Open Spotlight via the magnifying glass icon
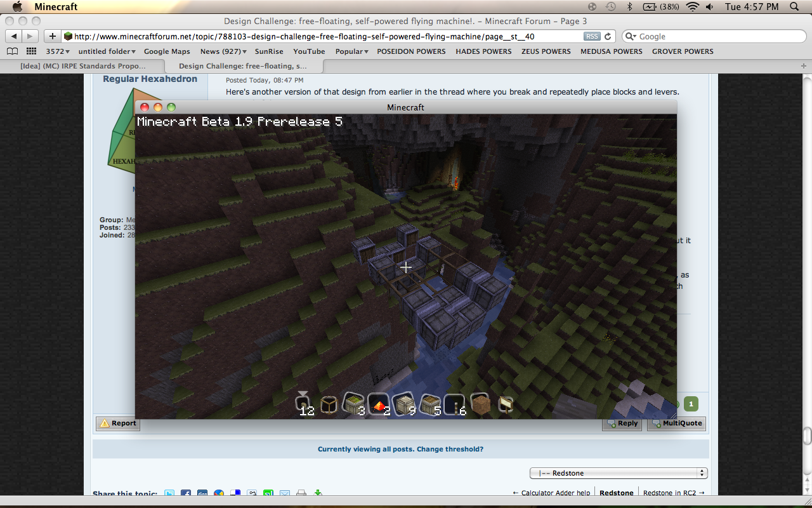The image size is (812, 508). click(794, 8)
